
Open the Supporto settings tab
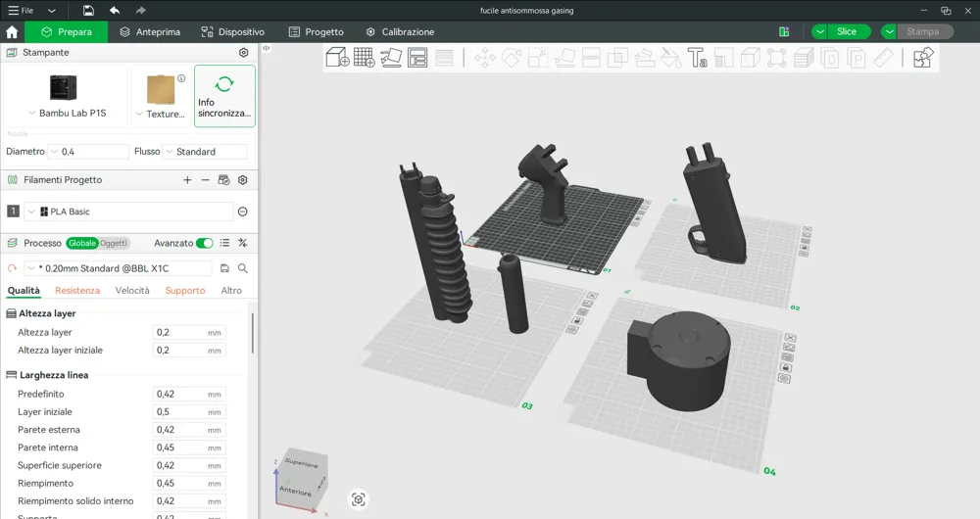[x=185, y=291]
